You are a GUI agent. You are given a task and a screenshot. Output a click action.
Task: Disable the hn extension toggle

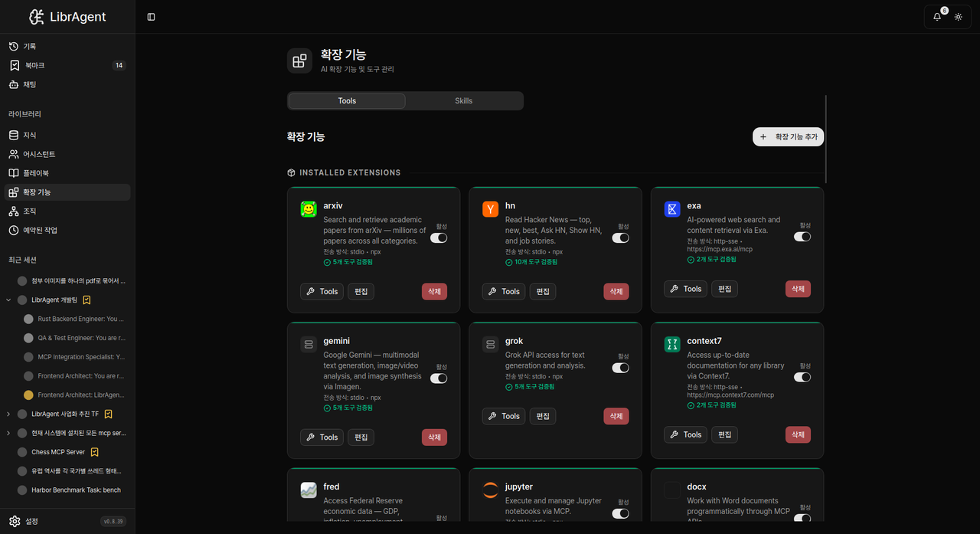(x=621, y=238)
